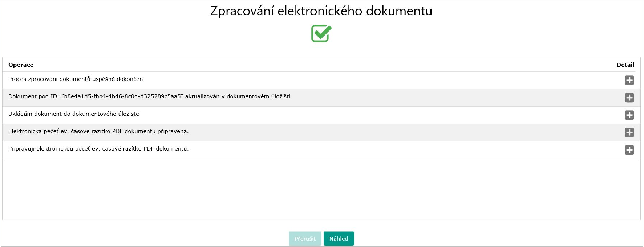Click the green success checkmark icon

click(321, 33)
